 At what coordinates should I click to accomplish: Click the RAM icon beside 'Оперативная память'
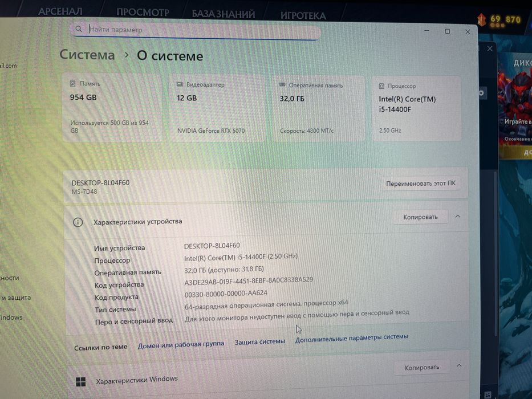[282, 85]
